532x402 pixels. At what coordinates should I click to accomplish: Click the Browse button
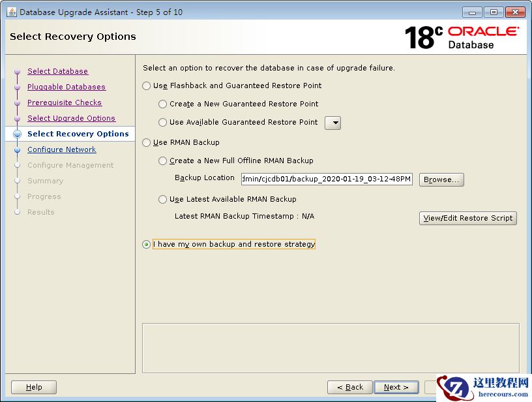click(441, 179)
